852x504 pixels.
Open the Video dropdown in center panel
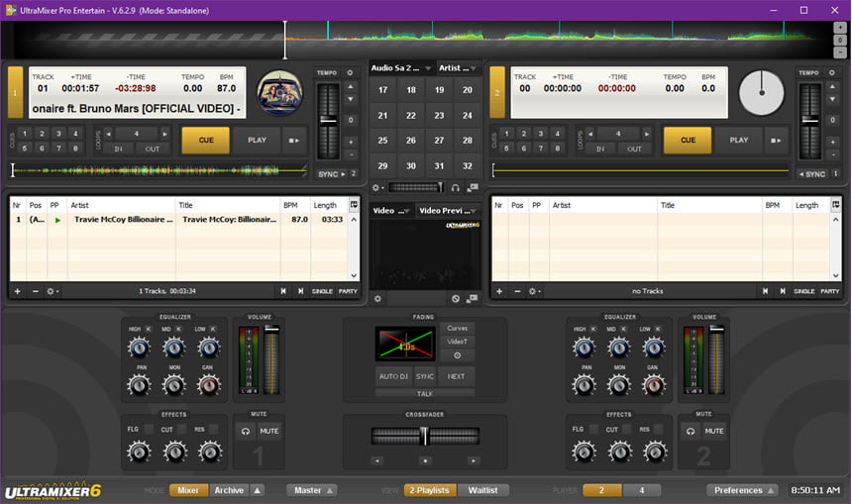point(391,211)
